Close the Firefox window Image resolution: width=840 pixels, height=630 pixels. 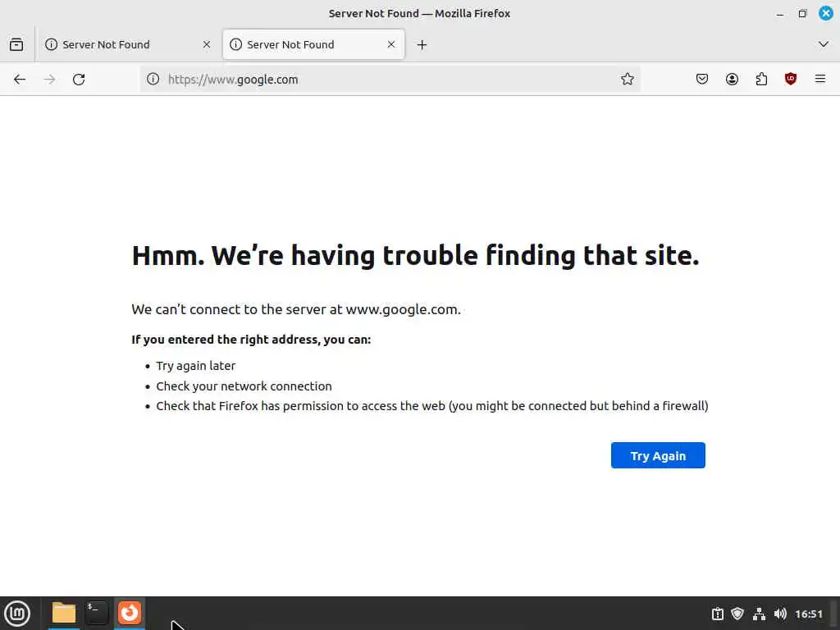coord(825,13)
